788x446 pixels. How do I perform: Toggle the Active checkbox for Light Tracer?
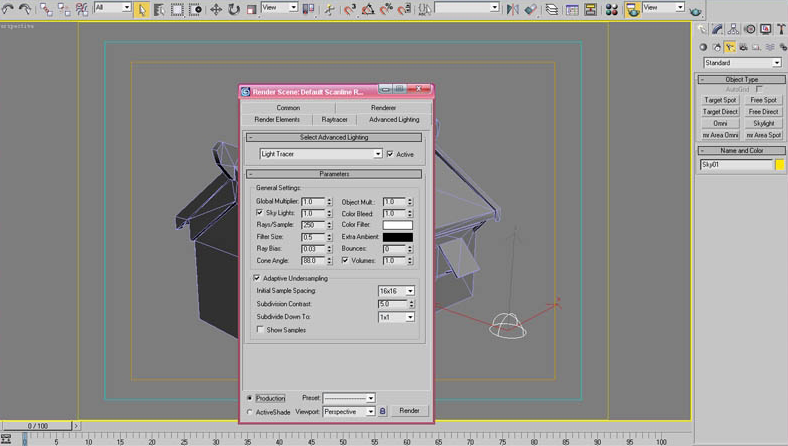[x=390, y=154]
